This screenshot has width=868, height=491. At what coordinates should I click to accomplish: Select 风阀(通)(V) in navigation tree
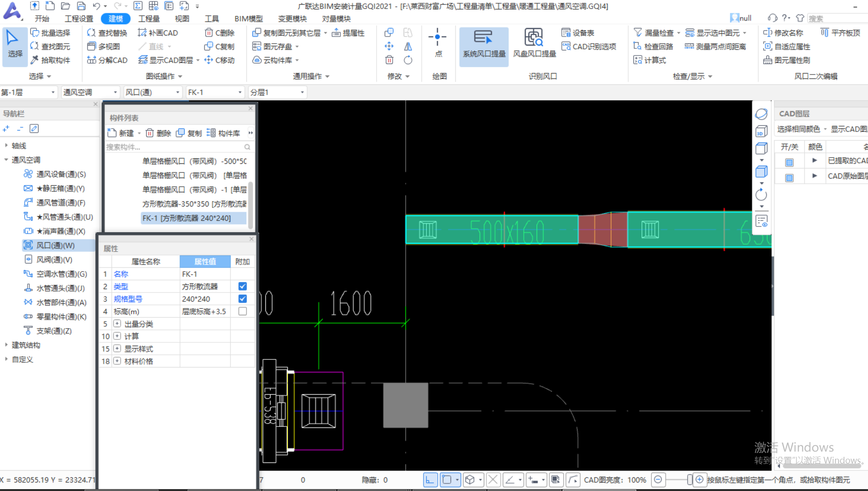tap(48, 260)
